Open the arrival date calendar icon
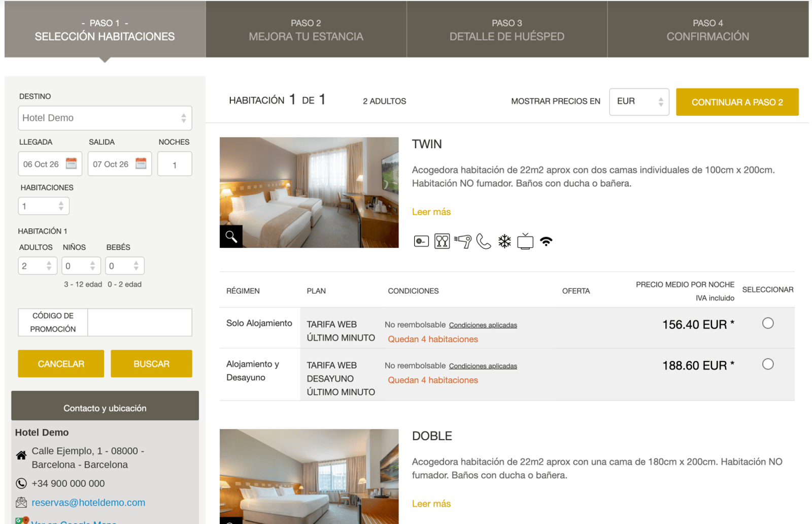The width and height of the screenshot is (812, 524). pyautogui.click(x=72, y=163)
